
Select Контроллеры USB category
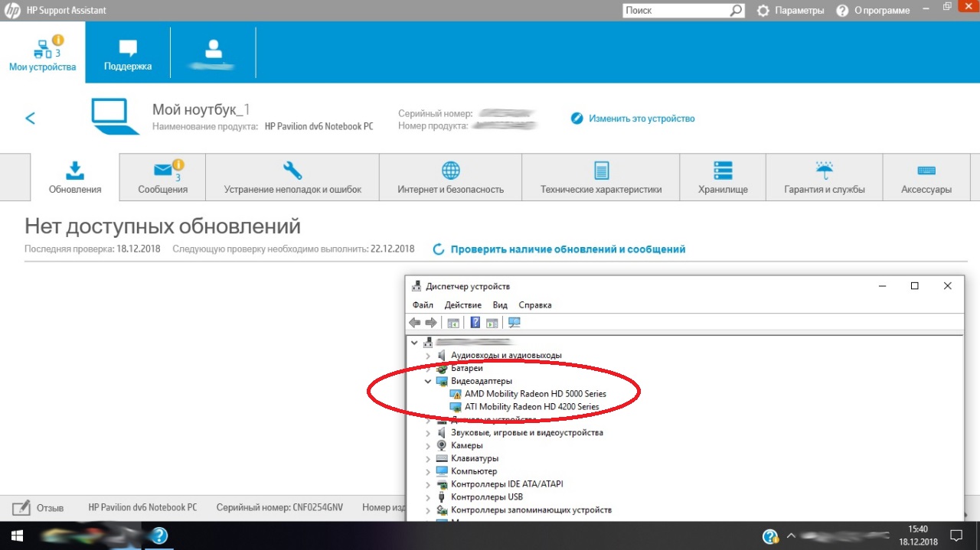tap(487, 497)
